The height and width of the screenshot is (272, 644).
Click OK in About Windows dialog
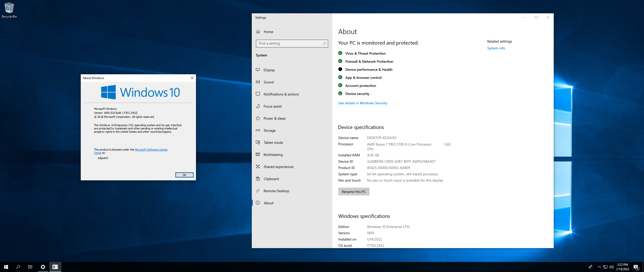click(184, 175)
